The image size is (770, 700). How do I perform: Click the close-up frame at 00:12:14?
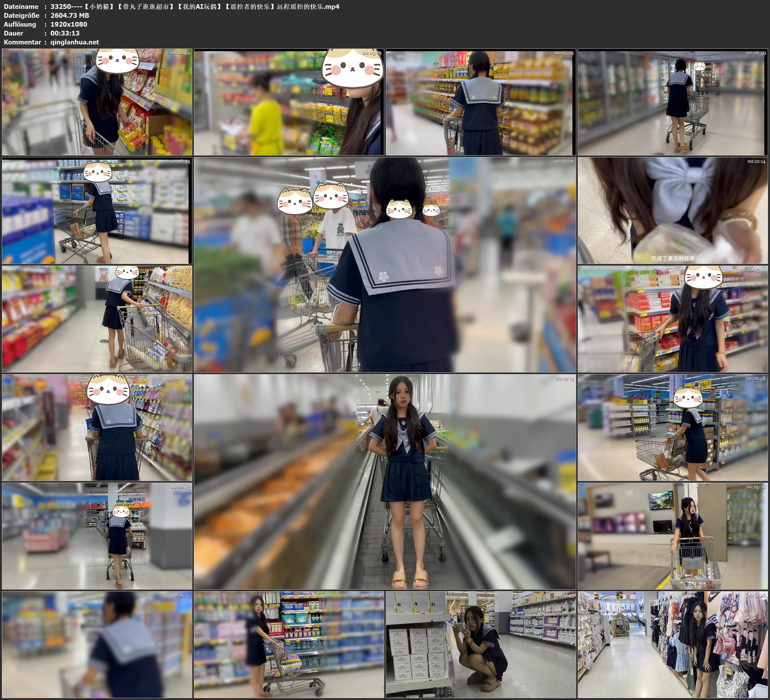click(x=673, y=210)
